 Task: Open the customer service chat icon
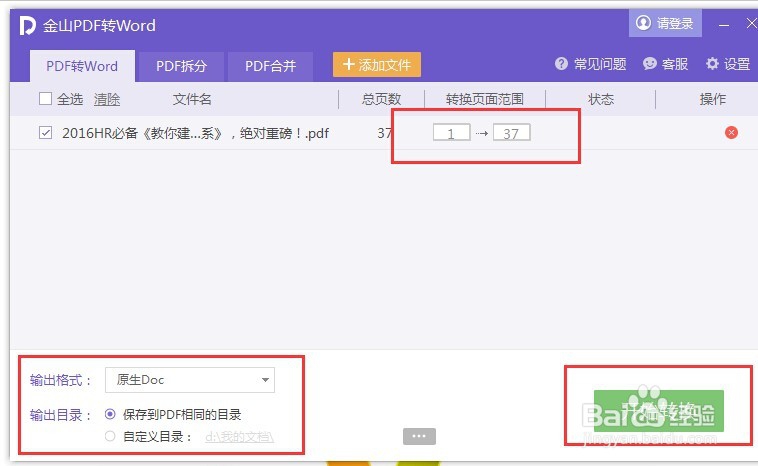tap(650, 64)
